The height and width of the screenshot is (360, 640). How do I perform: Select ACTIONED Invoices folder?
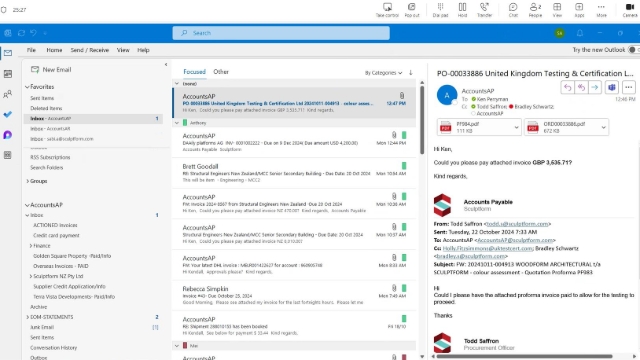point(55,225)
